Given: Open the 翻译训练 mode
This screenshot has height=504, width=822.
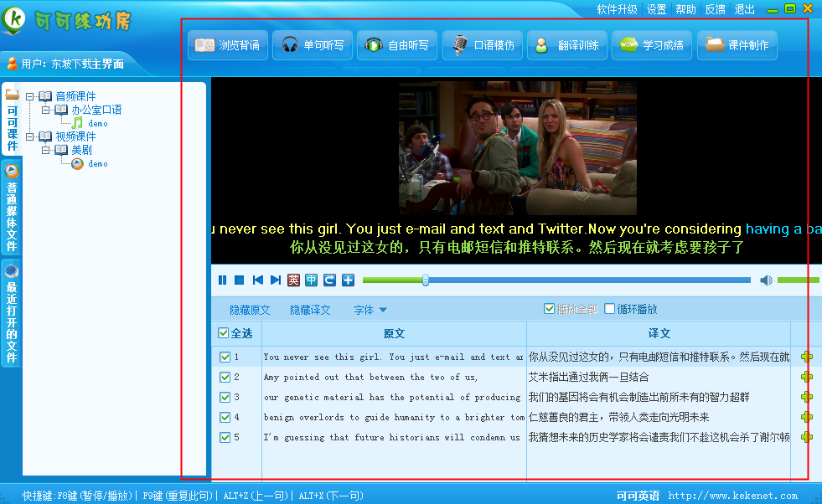Looking at the screenshot, I should coord(567,45).
